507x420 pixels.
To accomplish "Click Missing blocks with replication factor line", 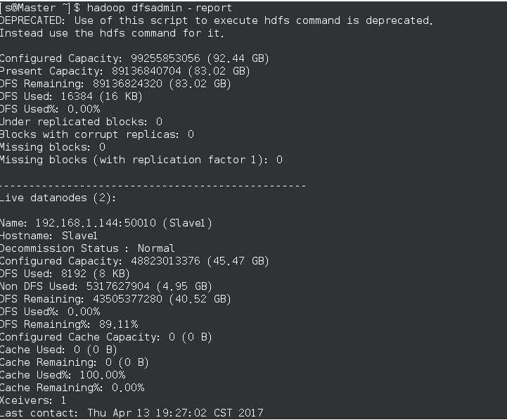I will tap(141, 160).
